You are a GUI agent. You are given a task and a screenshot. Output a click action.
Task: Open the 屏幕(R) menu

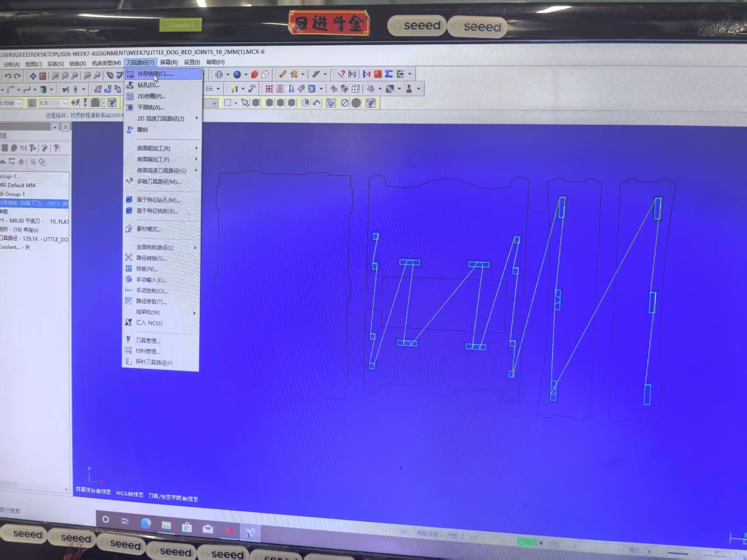pos(169,62)
